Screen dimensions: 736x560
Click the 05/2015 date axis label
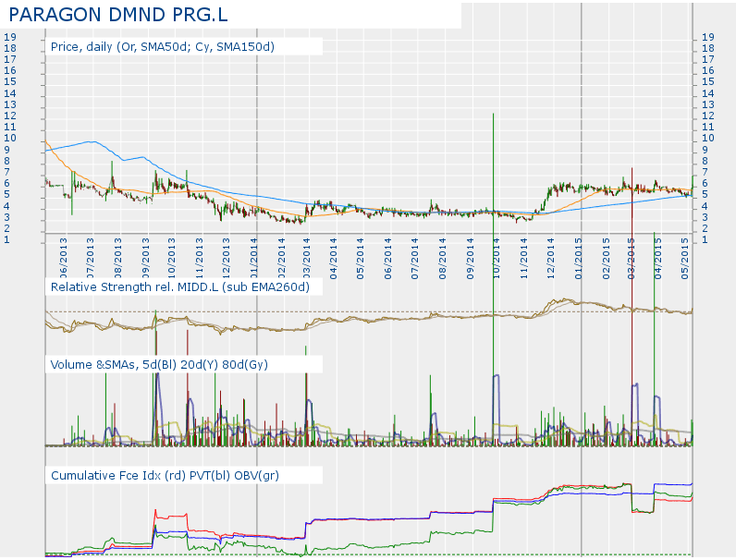(684, 259)
